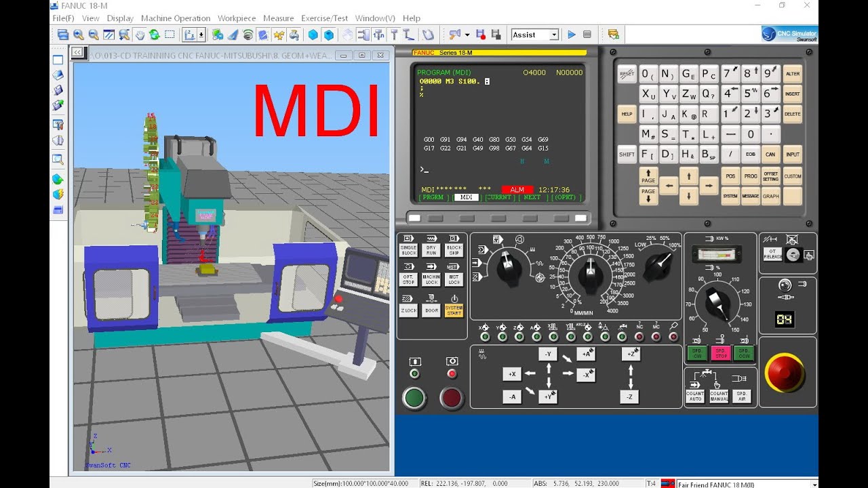Click the red emergency stop button
This screenshot has height=488, width=868.
(785, 373)
